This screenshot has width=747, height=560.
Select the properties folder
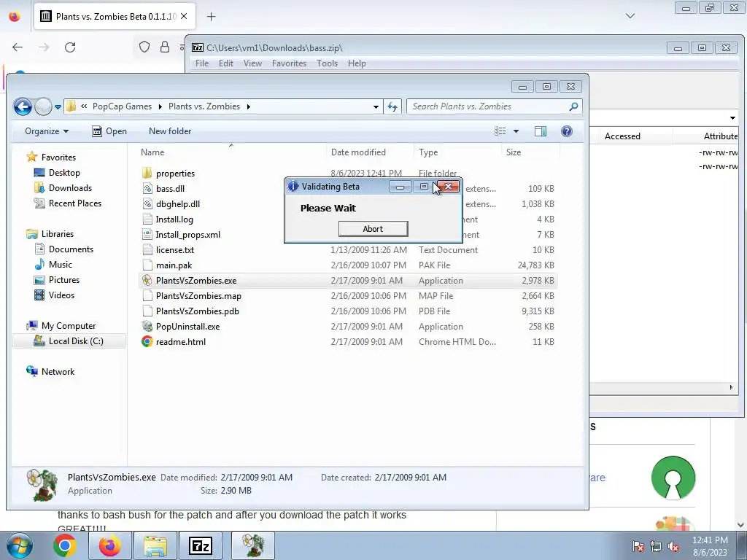pyautogui.click(x=175, y=174)
